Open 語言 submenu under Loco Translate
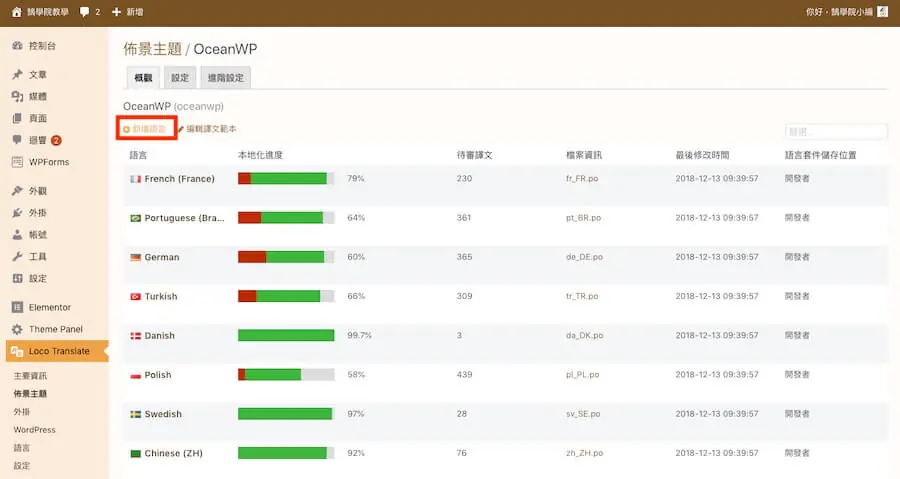Viewport: 900px width, 479px height. [x=22, y=447]
